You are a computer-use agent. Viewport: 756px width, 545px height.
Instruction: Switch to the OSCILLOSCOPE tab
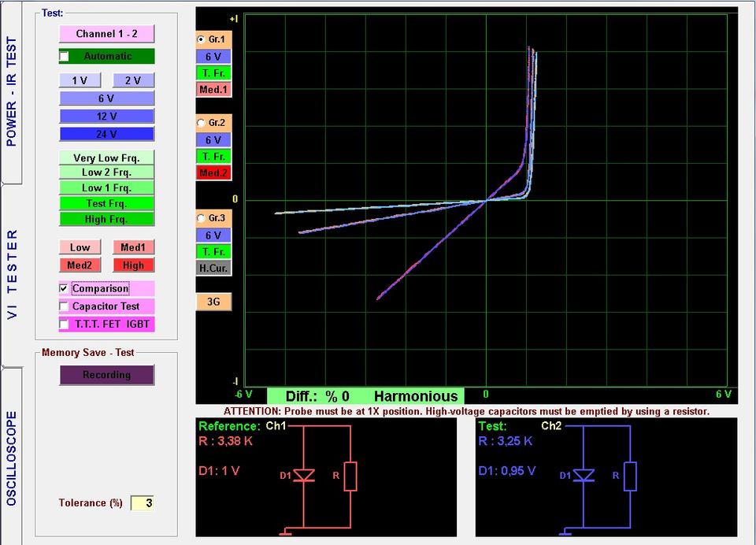click(x=12, y=457)
